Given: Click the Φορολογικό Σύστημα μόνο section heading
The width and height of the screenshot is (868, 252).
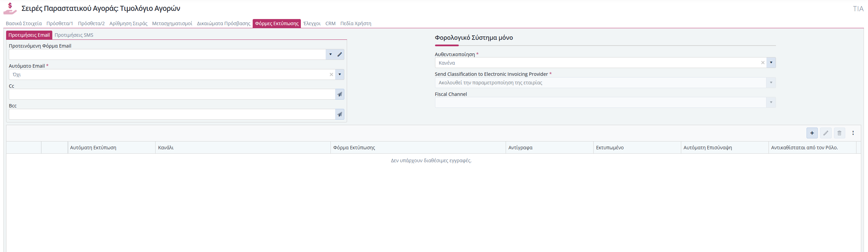Looking at the screenshot, I should [x=474, y=38].
